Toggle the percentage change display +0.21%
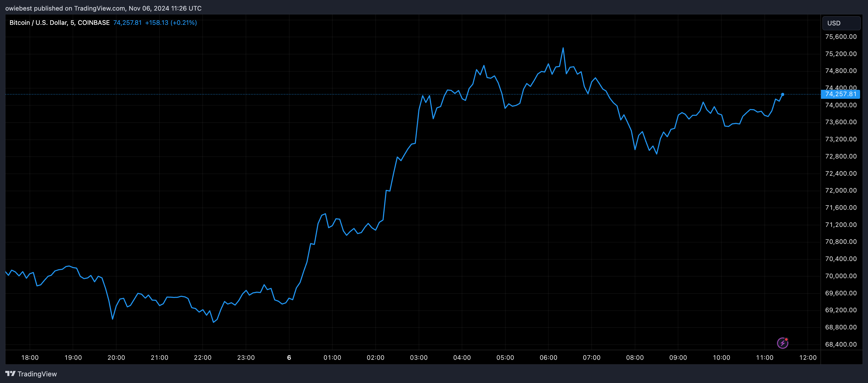This screenshot has width=868, height=383. pos(184,22)
